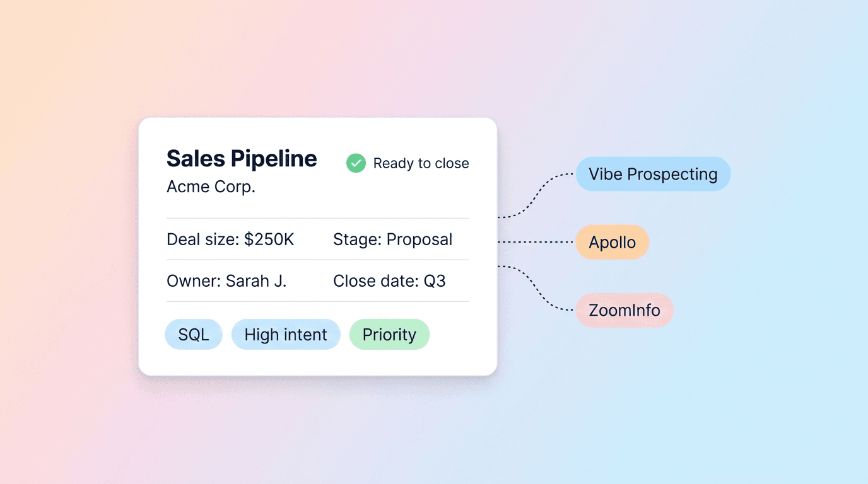Select the Sales Pipeline heading
Viewport: 868px width, 484px height.
click(x=242, y=158)
